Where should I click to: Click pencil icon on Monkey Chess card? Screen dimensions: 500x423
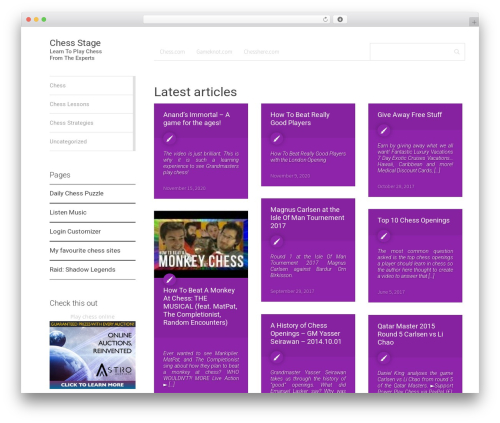tap(169, 279)
